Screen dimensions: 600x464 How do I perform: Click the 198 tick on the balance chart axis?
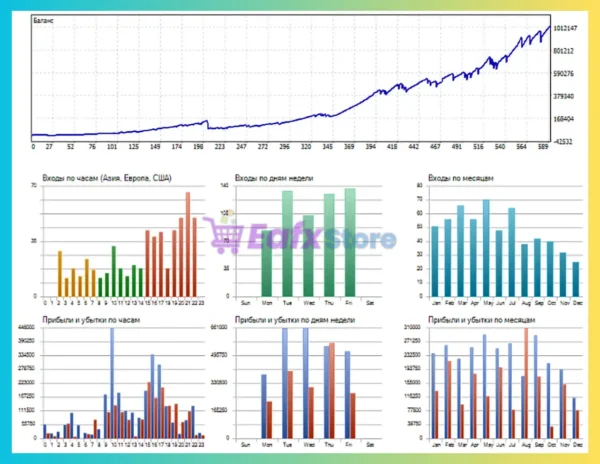click(x=198, y=147)
